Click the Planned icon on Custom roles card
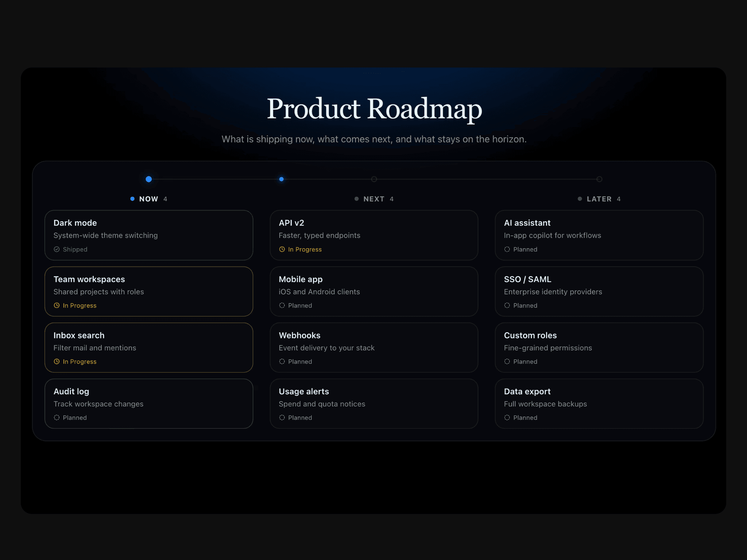This screenshot has width=747, height=560. point(507,362)
